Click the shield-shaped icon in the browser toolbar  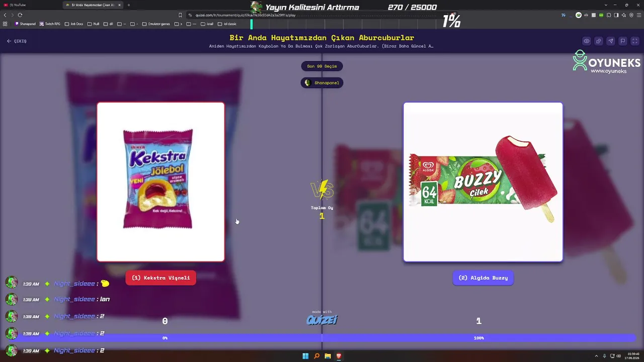tap(631, 15)
